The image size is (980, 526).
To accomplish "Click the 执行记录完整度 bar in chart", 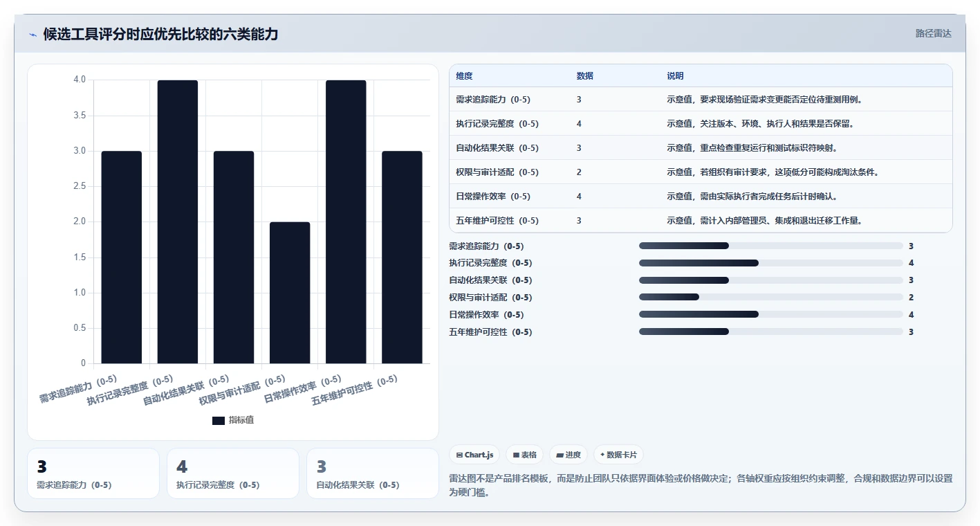I will [178, 221].
